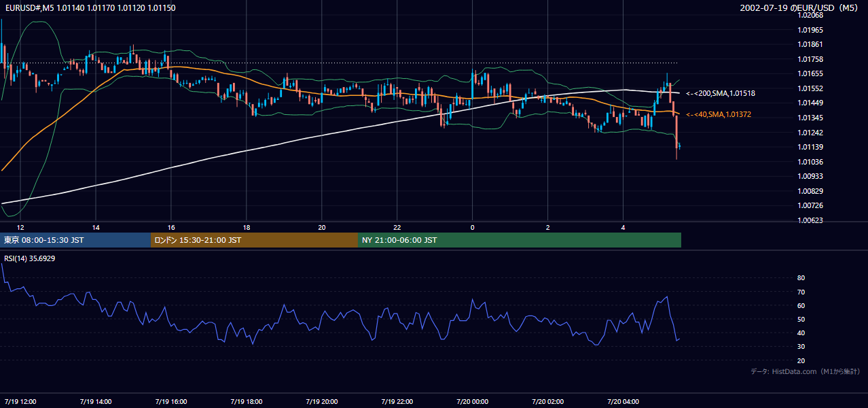Click the bottom date label 7/19 14:00
868x408 pixels.
[96, 402]
